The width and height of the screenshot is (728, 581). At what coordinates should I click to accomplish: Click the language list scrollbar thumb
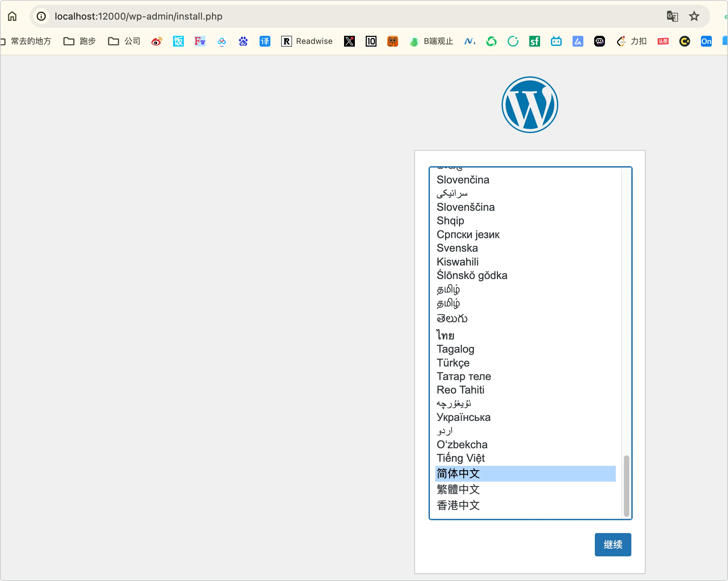click(626, 486)
